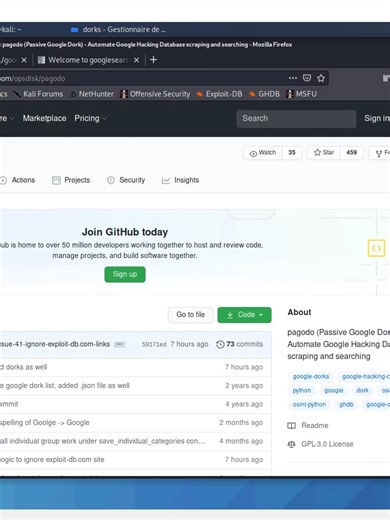Click the '2 months ago' timestamp
This screenshot has width=390, height=520.
click(x=241, y=423)
